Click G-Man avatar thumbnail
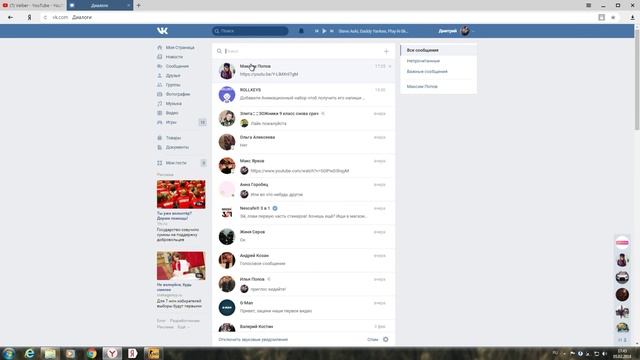640x360 pixels. click(x=227, y=308)
